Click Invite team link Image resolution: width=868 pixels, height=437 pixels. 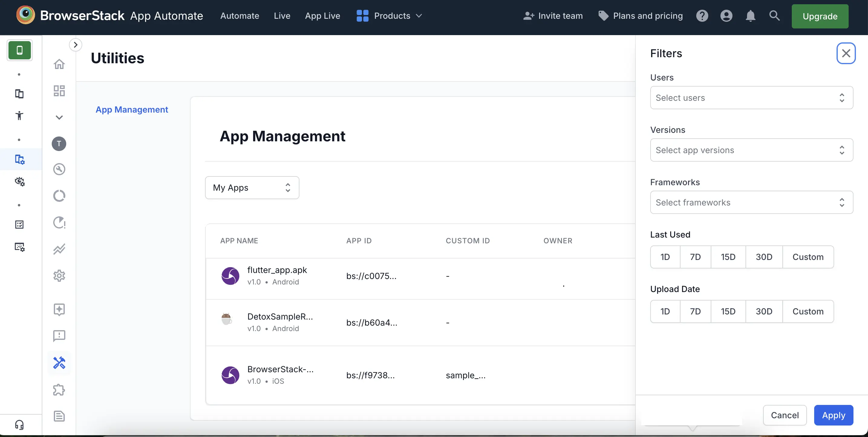[553, 15]
